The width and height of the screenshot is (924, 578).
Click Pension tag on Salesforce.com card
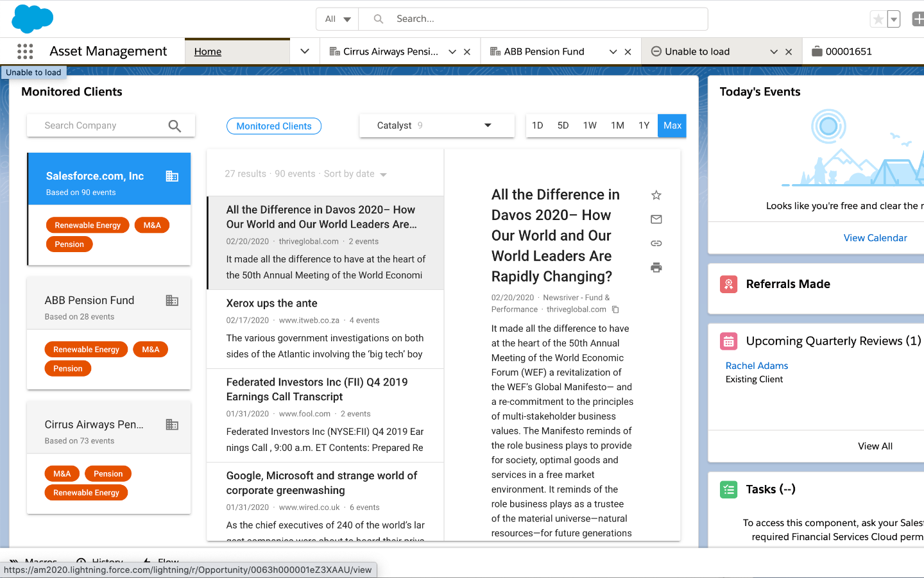point(69,244)
